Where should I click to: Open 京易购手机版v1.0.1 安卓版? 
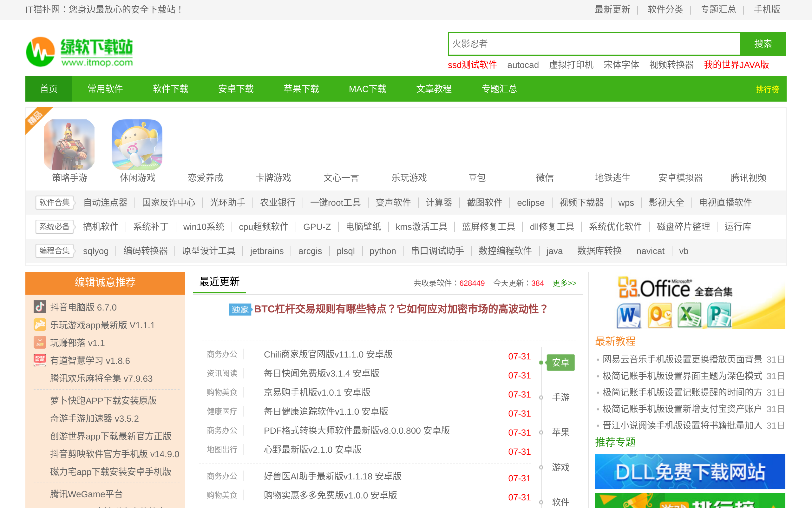tap(317, 392)
